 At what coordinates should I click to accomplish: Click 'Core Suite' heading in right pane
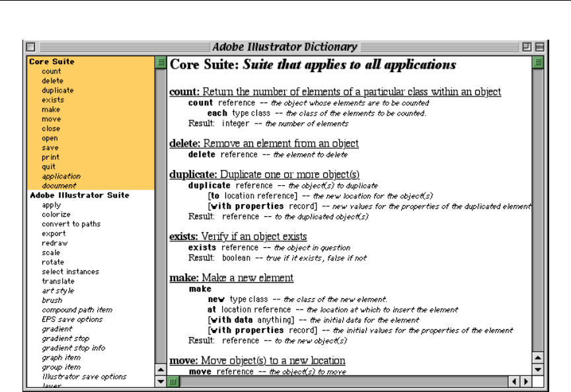313,65
